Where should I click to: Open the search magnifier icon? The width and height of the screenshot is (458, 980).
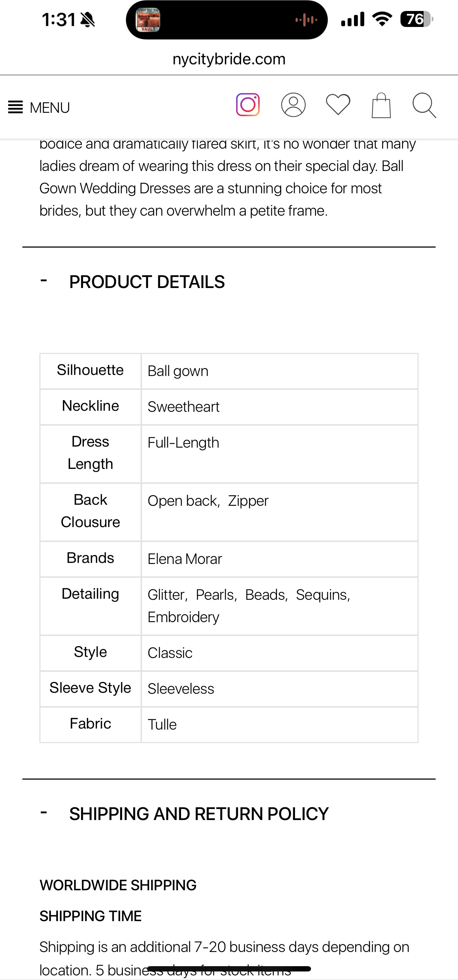point(424,105)
